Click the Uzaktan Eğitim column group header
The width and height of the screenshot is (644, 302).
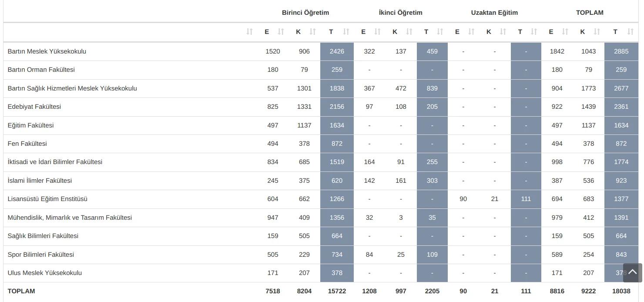pos(494,13)
